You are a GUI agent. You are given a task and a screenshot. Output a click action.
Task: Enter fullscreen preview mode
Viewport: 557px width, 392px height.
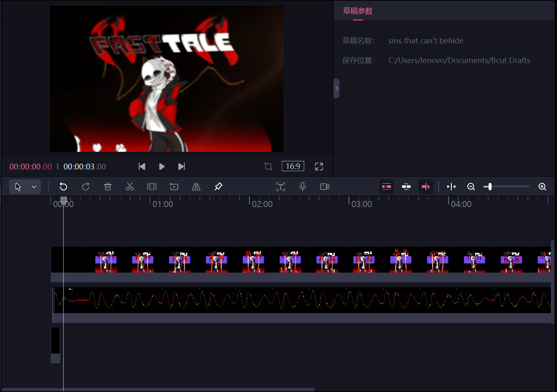click(x=319, y=167)
